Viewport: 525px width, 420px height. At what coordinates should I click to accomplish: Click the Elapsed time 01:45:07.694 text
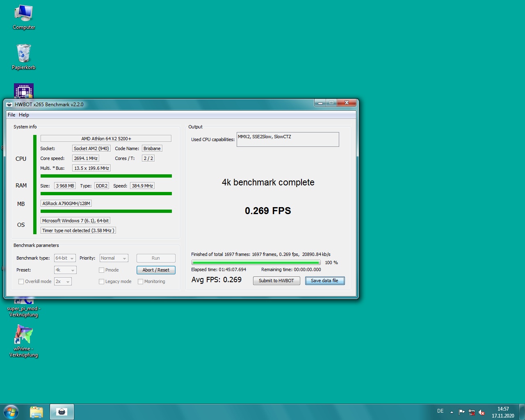[x=219, y=269]
